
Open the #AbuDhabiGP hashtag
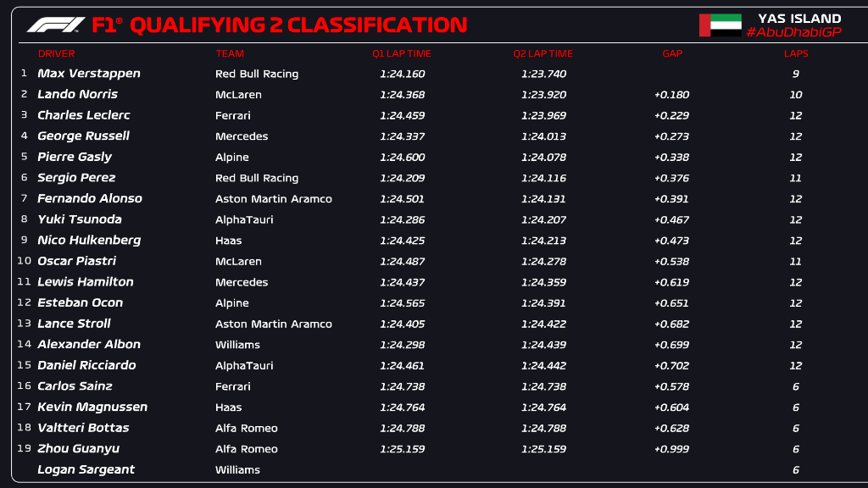pos(793,33)
